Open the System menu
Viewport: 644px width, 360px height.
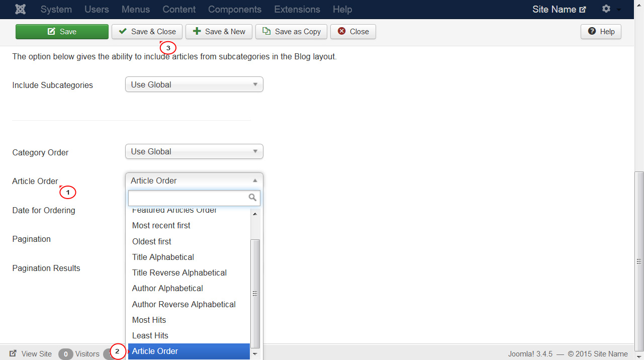tap(56, 10)
